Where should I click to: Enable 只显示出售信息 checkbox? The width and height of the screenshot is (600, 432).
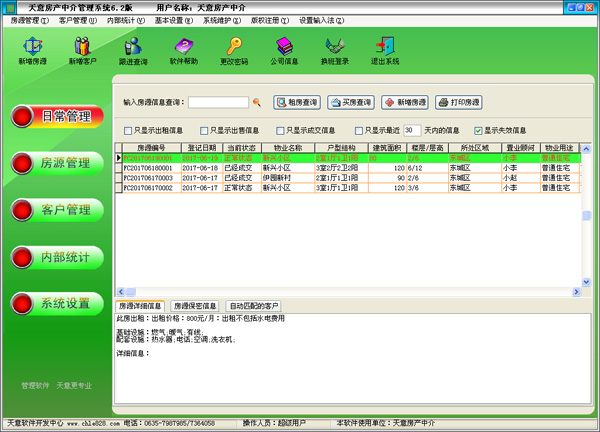tap(205, 130)
